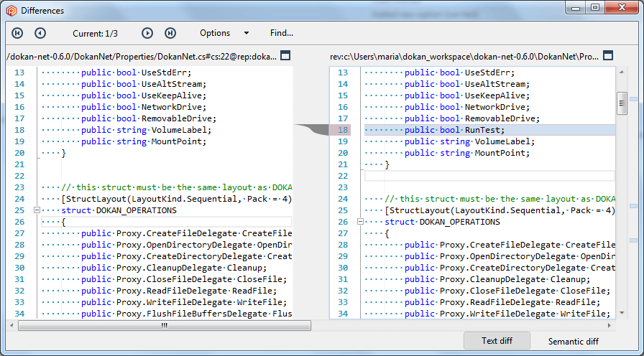Maximize the right revision pane
This screenshot has width=644, height=356.
click(x=608, y=56)
